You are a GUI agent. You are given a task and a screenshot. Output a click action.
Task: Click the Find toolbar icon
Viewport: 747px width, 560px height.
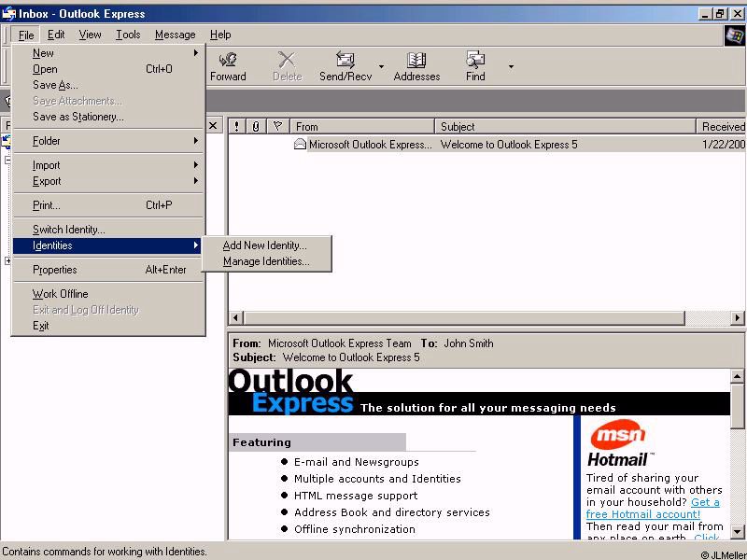[475, 62]
